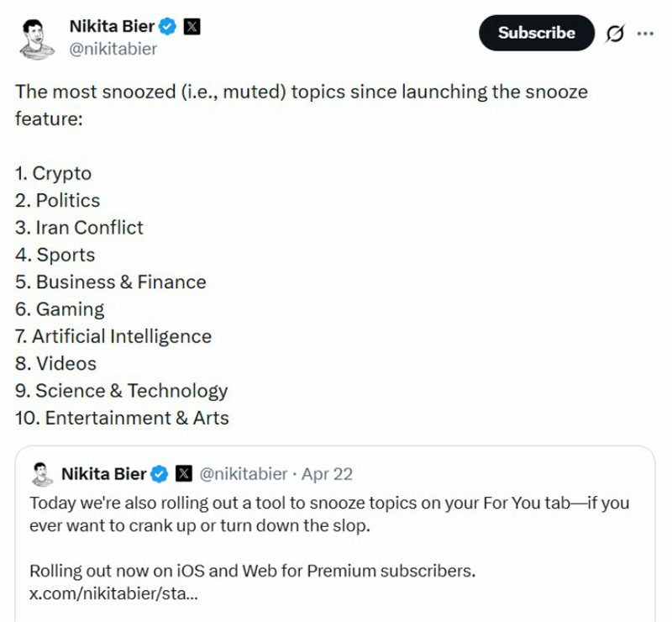Screen dimensions: 672x622
Task: Click the Nikita Bier display name in header
Action: tap(113, 27)
